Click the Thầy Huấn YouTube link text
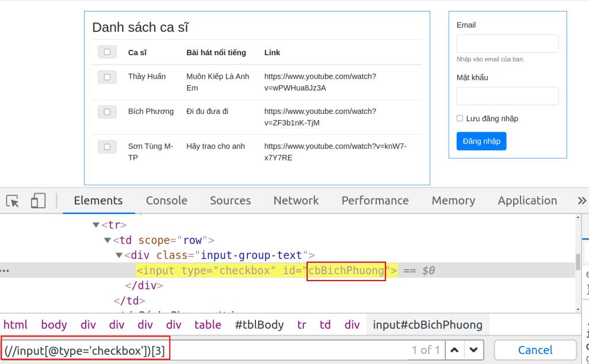The height and width of the screenshot is (364, 589). (320, 82)
